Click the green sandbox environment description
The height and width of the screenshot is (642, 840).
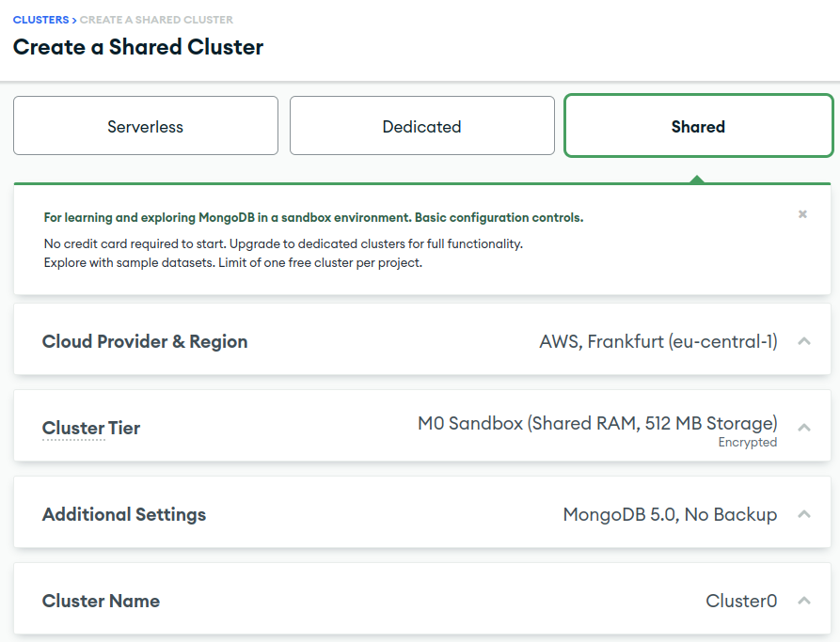313,217
